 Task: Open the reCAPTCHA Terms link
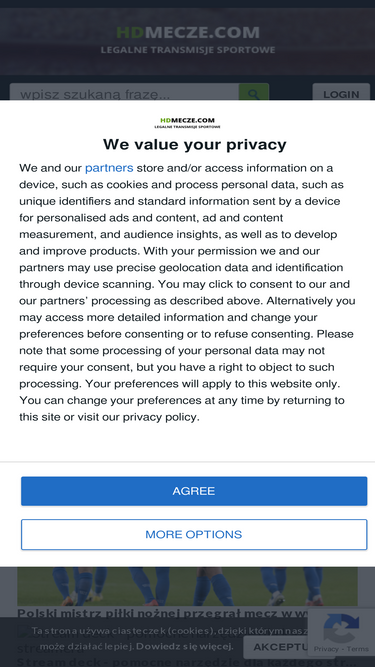tap(358, 649)
